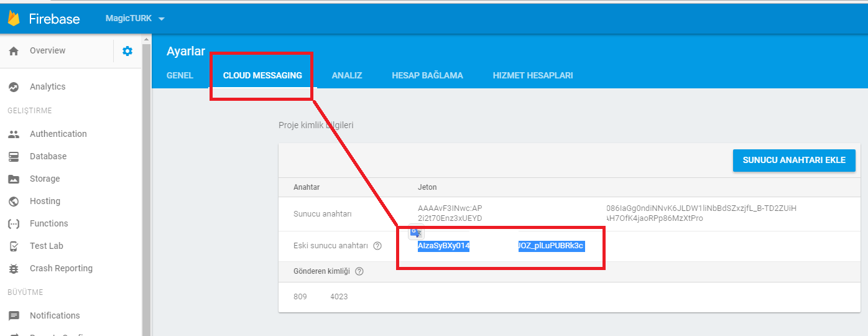868x336 pixels.
Task: Click the Storage image icon
Action: [x=14, y=179]
